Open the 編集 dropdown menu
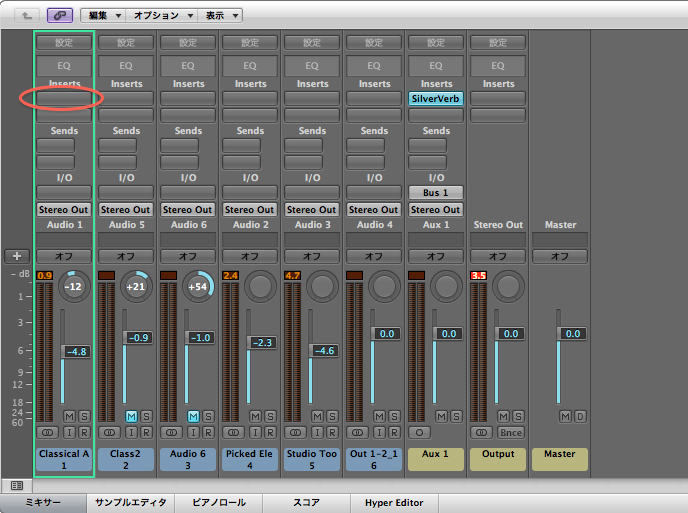Viewport: 688px width, 513px height. tap(104, 15)
